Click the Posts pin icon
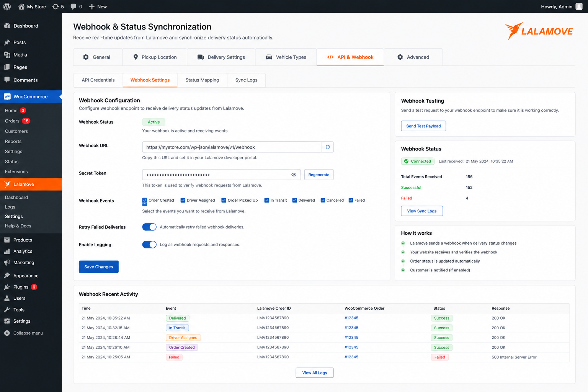This screenshot has height=392, width=588. click(x=7, y=42)
